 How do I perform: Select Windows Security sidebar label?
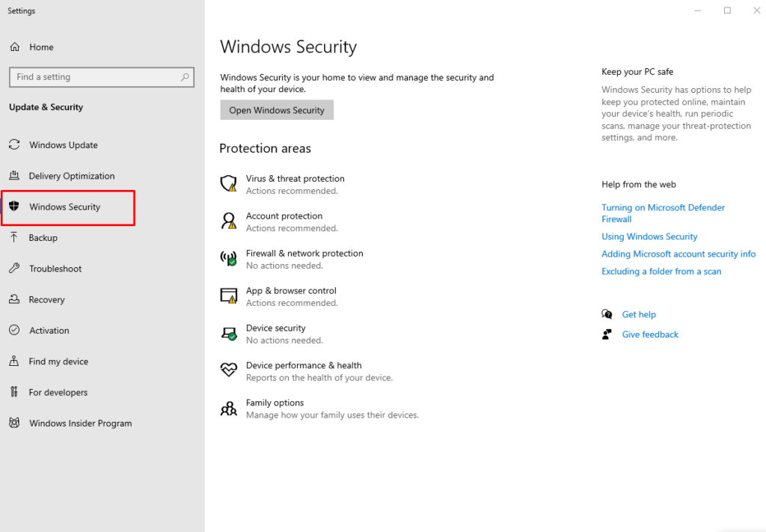(64, 207)
